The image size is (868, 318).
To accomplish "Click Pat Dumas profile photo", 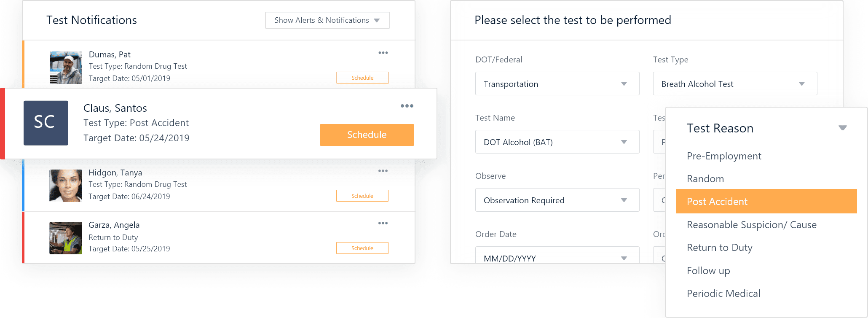I will [66, 67].
